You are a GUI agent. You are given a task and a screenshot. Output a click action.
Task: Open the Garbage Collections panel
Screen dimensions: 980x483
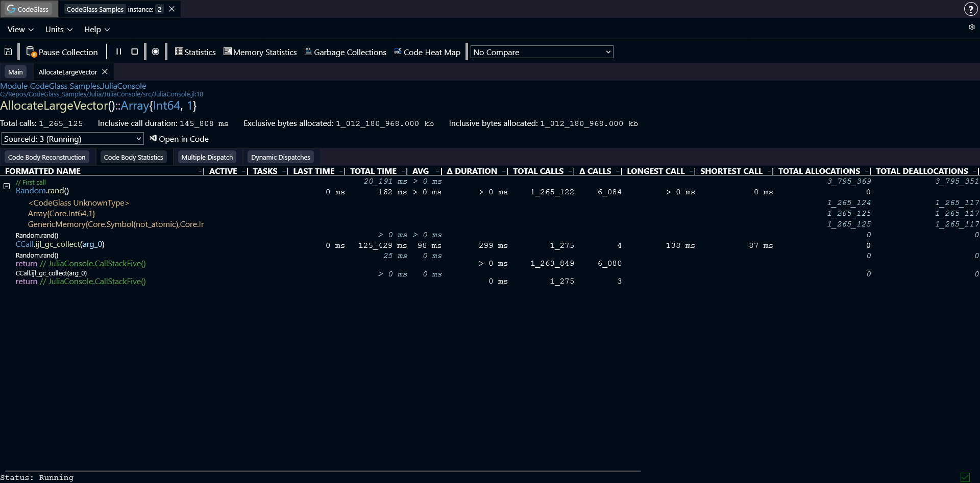[x=346, y=52]
